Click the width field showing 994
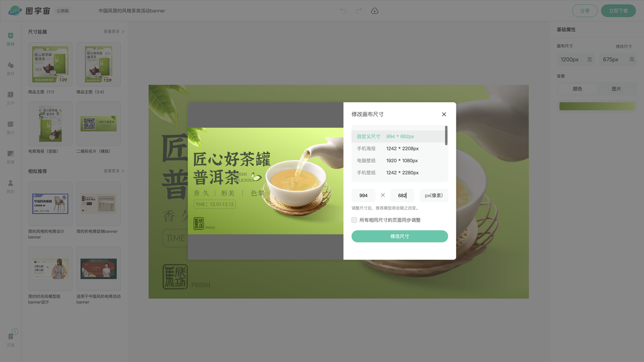Viewport: 644px width, 362px height. point(364,195)
